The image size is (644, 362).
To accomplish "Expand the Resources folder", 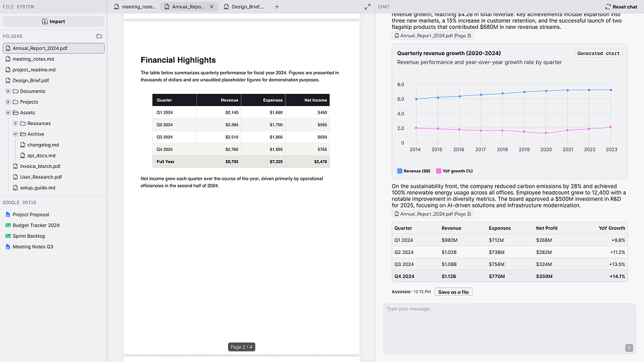I will pos(16,123).
